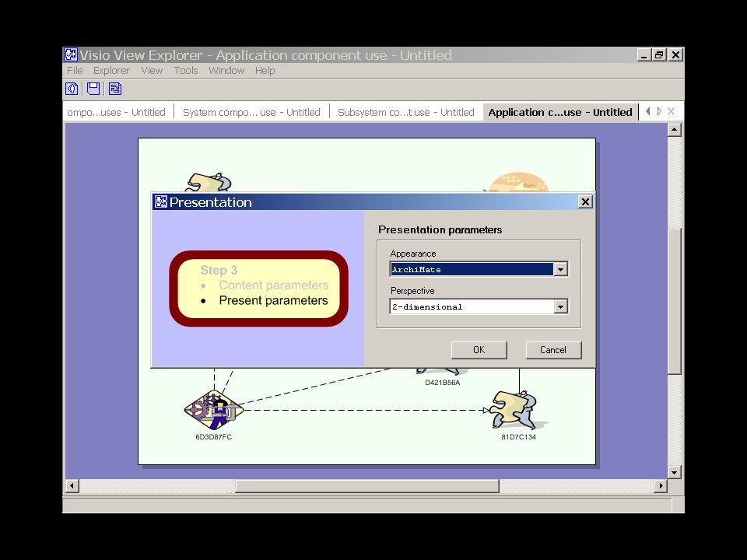Screen dimensions: 747x560
Task: Open the Explorer menu
Action: pos(111,71)
